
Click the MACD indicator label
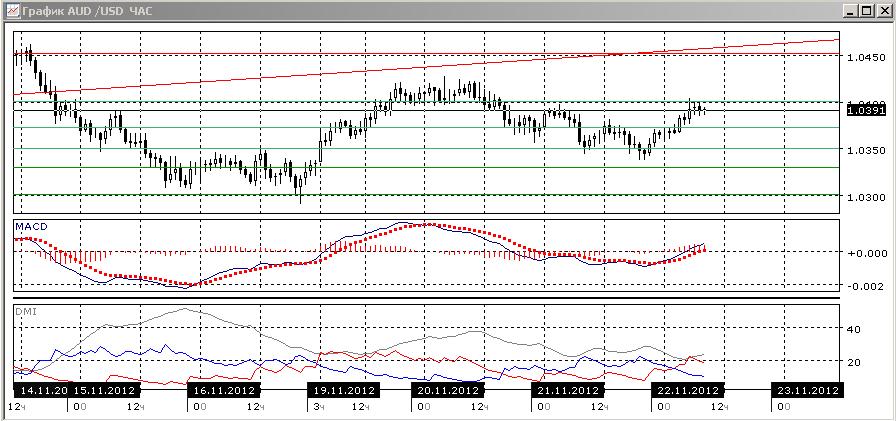point(31,226)
